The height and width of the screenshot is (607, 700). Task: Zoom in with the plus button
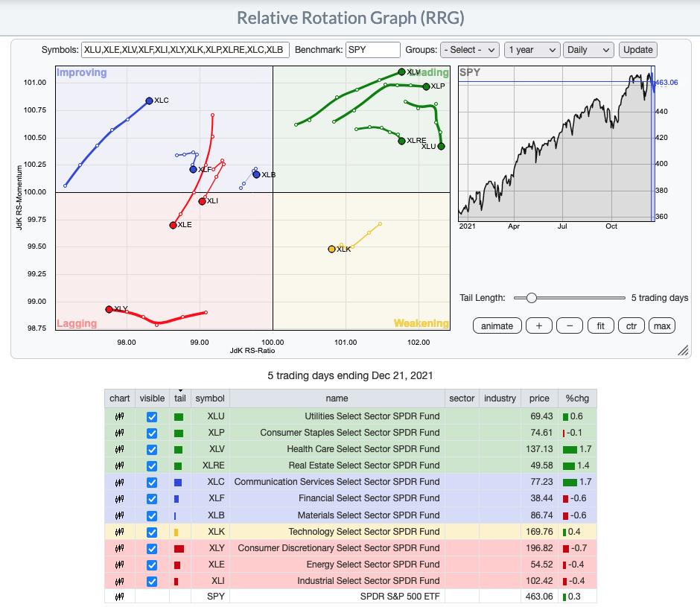(539, 326)
